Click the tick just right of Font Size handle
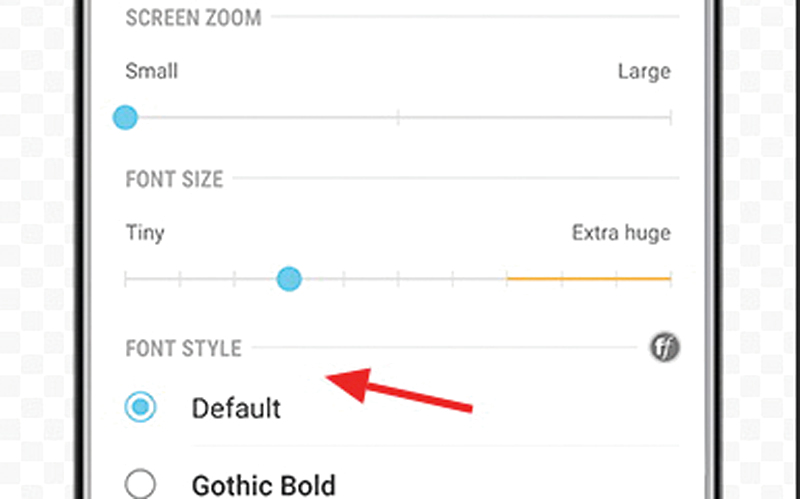This screenshot has width=800, height=499. [344, 278]
